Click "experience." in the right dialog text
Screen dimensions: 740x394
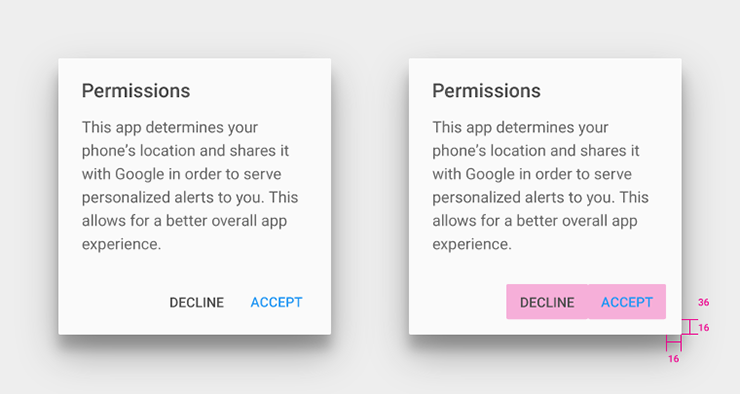[472, 244]
